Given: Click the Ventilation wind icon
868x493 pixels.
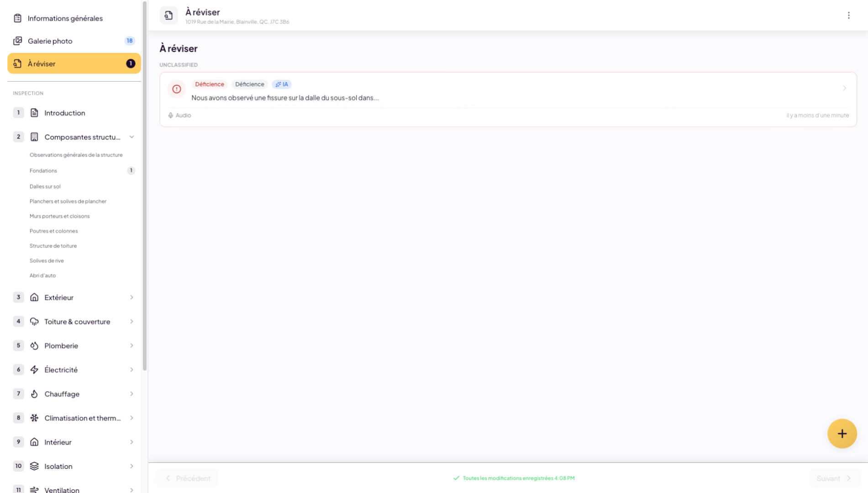Looking at the screenshot, I should point(34,490).
